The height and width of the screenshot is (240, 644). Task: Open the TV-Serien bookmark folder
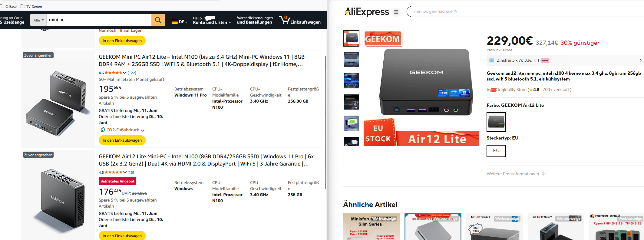tap(31, 6)
